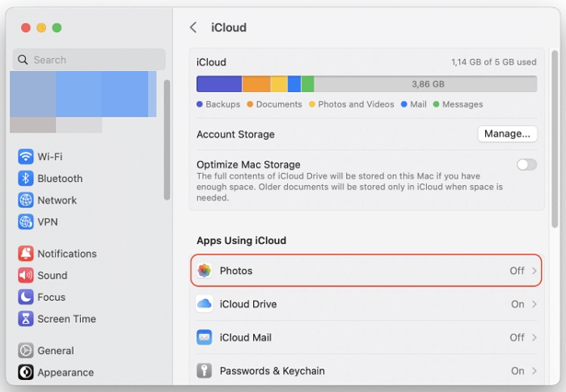The image size is (566, 392).
Task: Click the orange Documents segment of storage bar
Action: 256,84
